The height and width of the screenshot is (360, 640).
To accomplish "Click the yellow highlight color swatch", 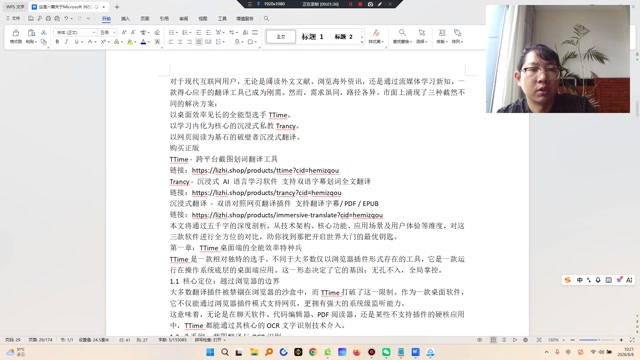I will tap(130, 42).
